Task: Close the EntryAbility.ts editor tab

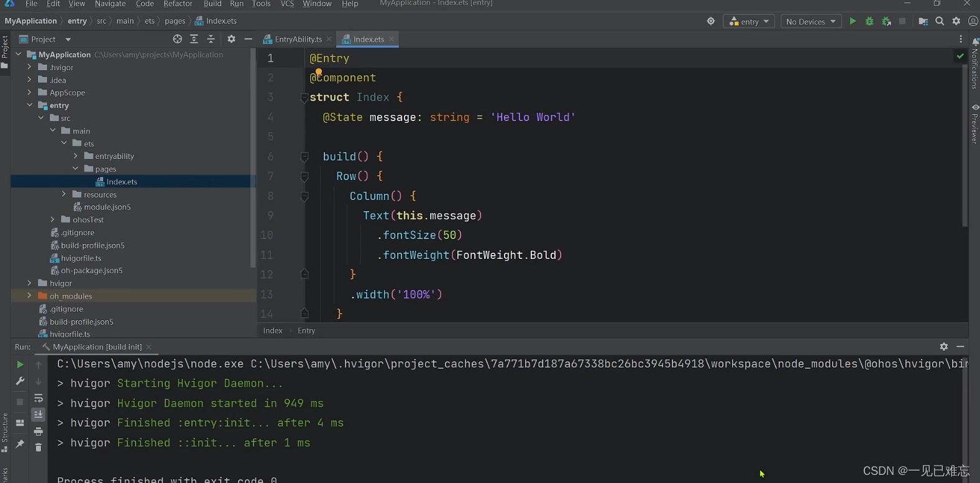Action: (x=329, y=39)
